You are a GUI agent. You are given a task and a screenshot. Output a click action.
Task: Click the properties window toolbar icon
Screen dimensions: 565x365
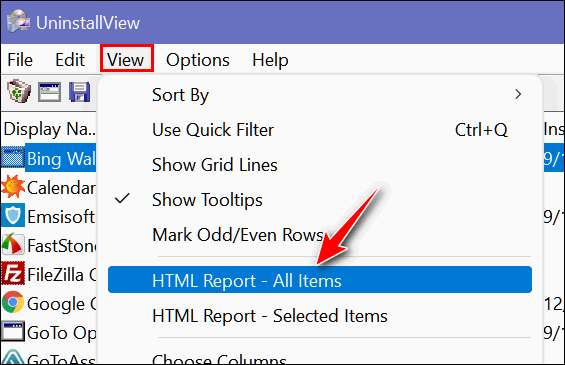[x=49, y=92]
